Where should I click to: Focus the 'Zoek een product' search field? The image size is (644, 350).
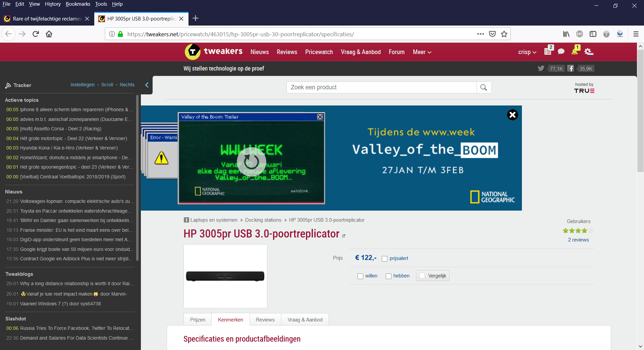[381, 87]
